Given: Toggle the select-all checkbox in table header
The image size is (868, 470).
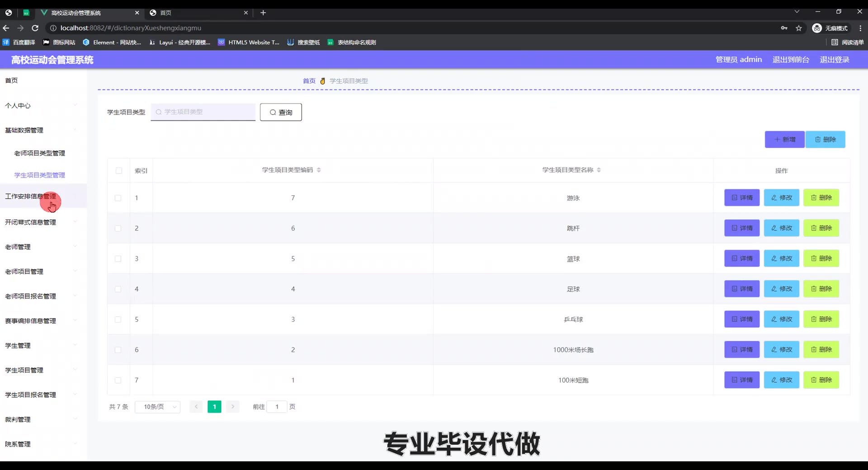Looking at the screenshot, I should click(118, 170).
